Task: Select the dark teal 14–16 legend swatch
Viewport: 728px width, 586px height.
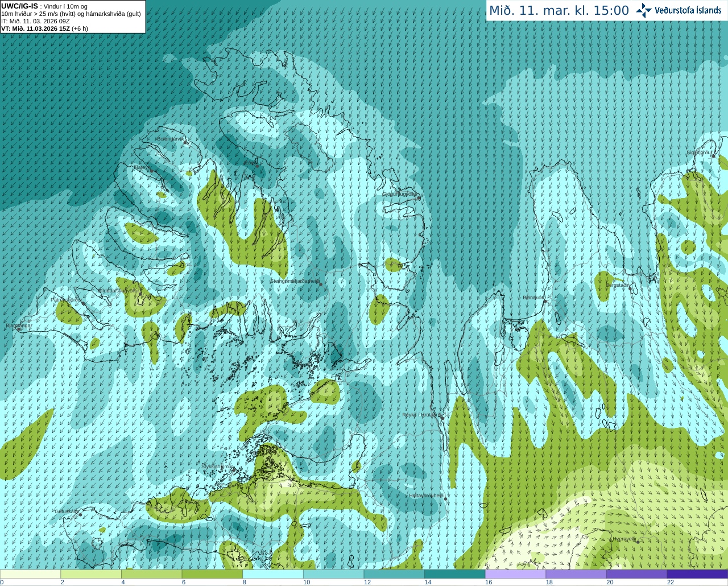Action: pyautogui.click(x=455, y=574)
